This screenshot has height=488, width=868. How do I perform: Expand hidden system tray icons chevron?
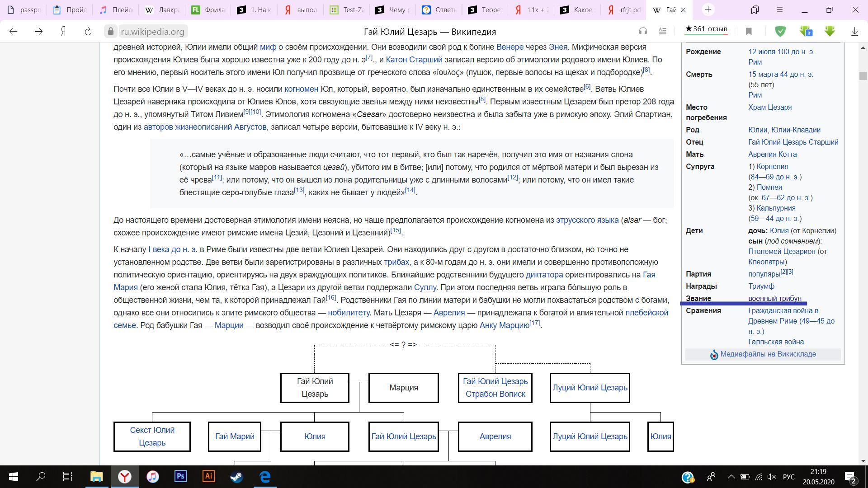[731, 477]
